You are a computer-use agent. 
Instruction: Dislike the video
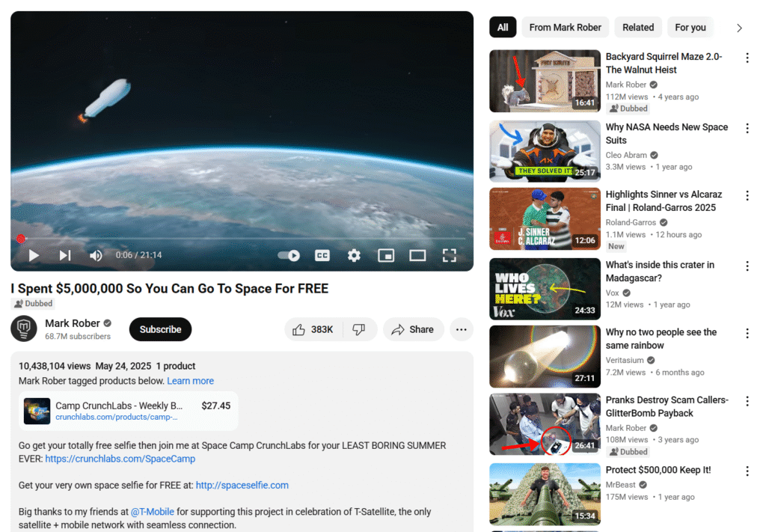[358, 329]
